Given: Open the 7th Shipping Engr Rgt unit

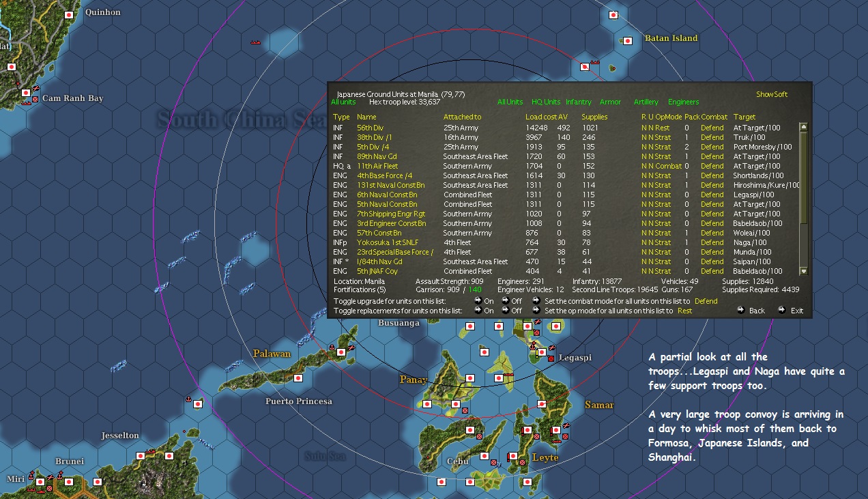Looking at the screenshot, I should click(x=391, y=214).
